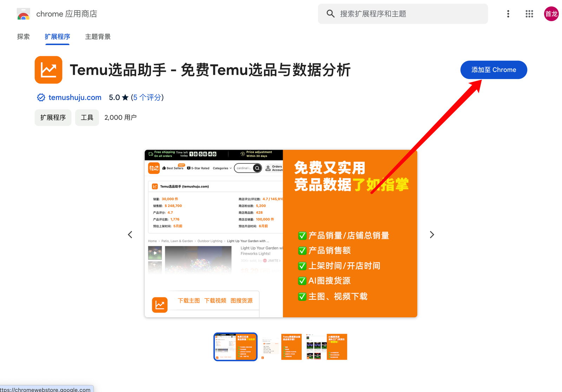Click the 2,000 用户 user count text
The width and height of the screenshot is (562, 392).
(120, 117)
